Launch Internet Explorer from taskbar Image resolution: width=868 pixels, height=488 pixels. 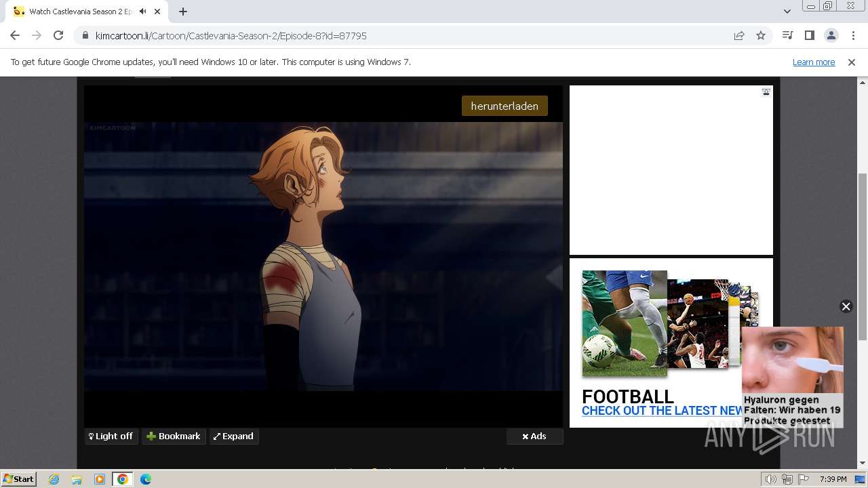coord(54,479)
